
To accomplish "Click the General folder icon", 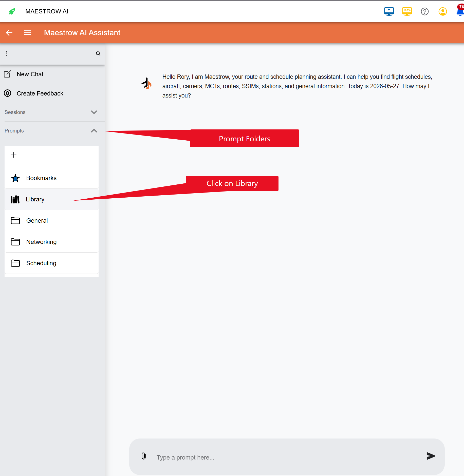I will tap(15, 221).
